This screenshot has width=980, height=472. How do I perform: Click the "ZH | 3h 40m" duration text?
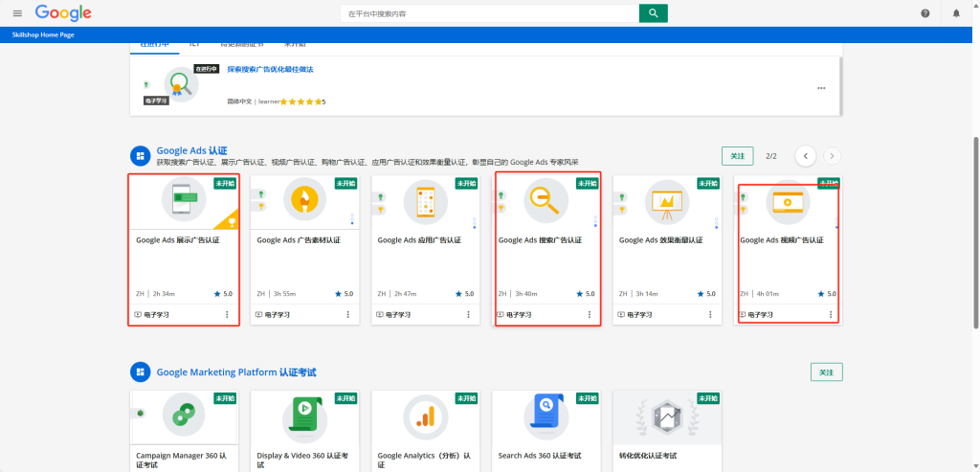(x=518, y=294)
